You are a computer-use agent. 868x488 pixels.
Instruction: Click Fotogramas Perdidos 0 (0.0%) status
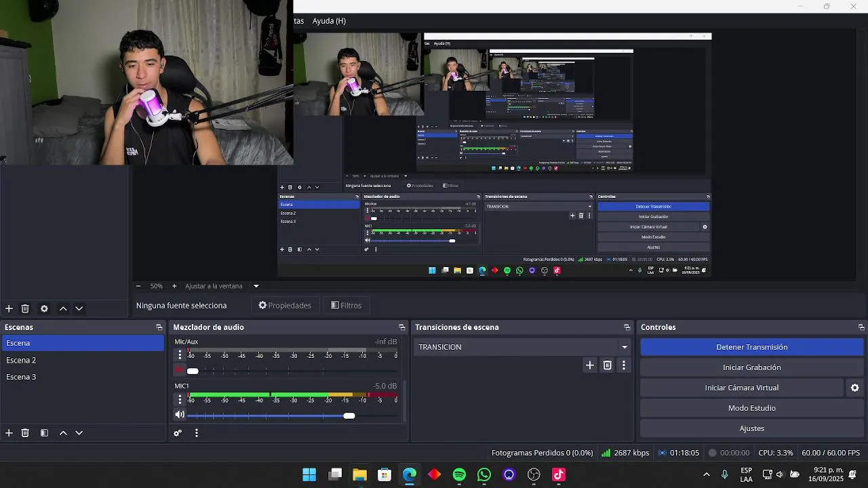tap(542, 453)
